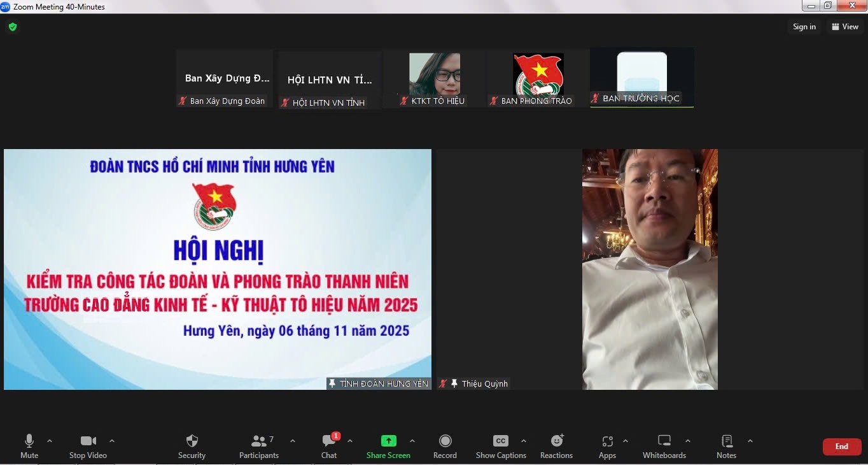Expand Share Screen options arrow

click(412, 441)
